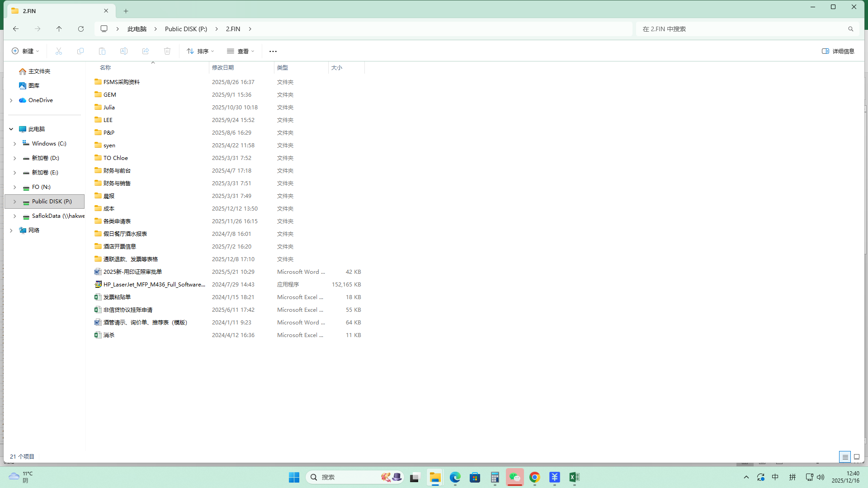The width and height of the screenshot is (868, 488).
Task: Click the Refresh button beside address bar
Action: click(x=81, y=29)
